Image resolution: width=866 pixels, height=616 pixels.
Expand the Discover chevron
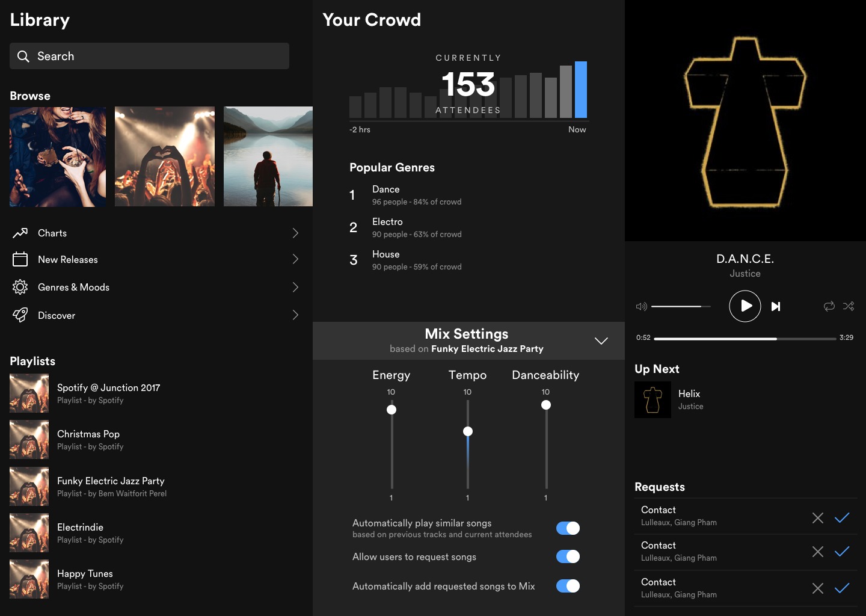click(x=295, y=315)
